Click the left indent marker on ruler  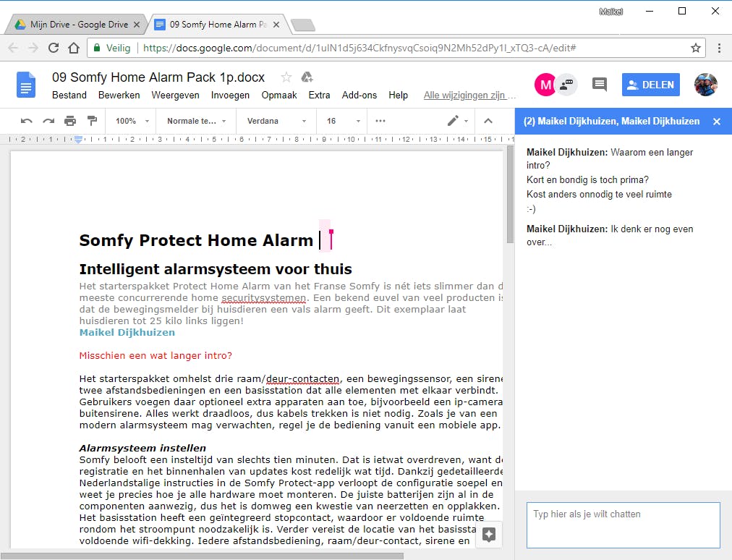pyautogui.click(x=78, y=139)
